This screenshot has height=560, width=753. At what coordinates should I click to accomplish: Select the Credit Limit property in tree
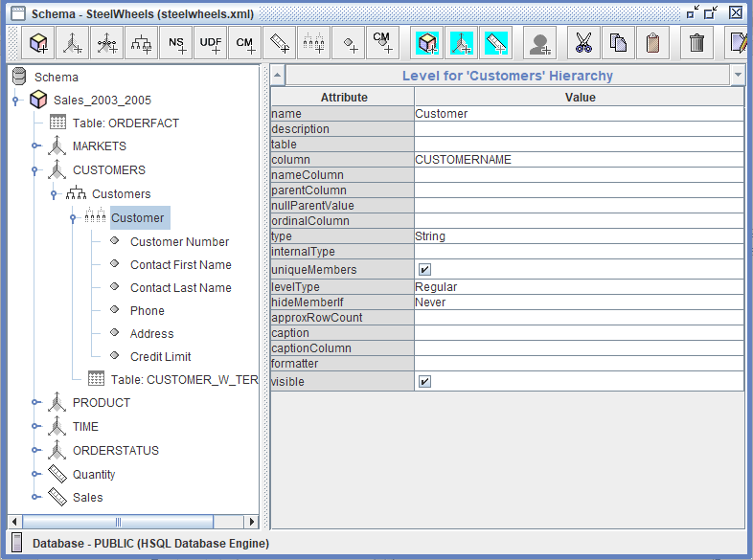160,357
